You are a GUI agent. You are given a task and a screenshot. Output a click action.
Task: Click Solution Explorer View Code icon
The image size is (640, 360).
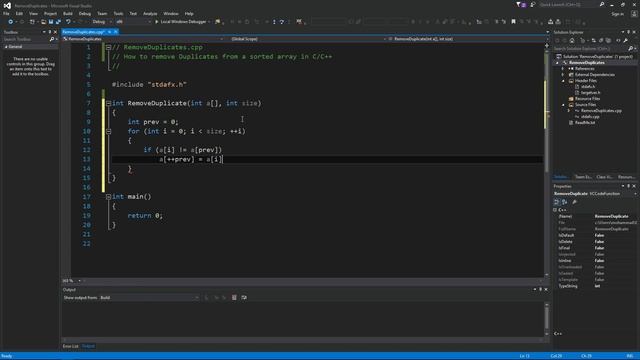point(618,40)
